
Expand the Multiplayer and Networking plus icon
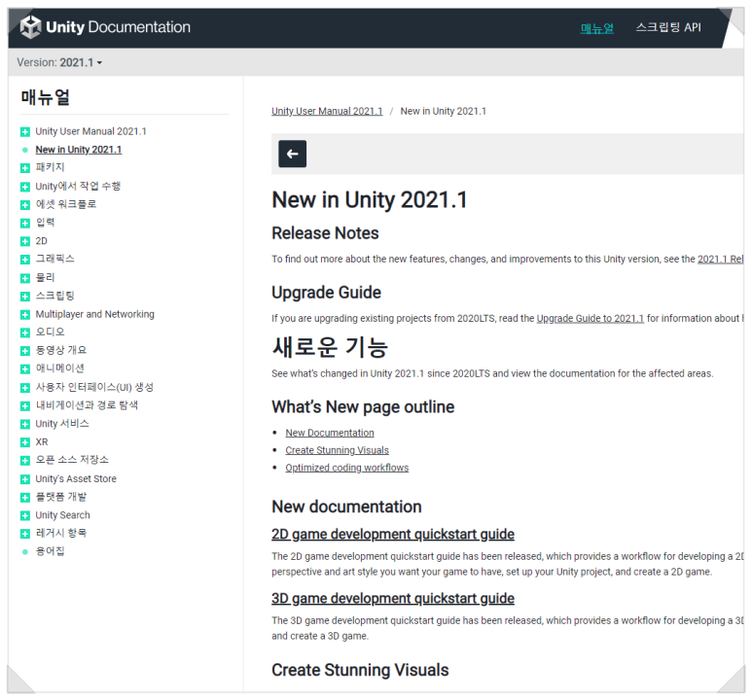point(25,315)
